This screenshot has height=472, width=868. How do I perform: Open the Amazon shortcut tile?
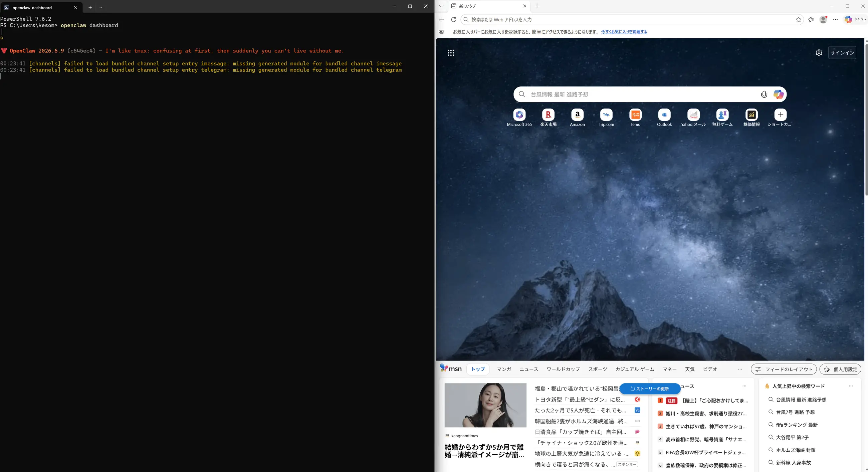point(577,117)
